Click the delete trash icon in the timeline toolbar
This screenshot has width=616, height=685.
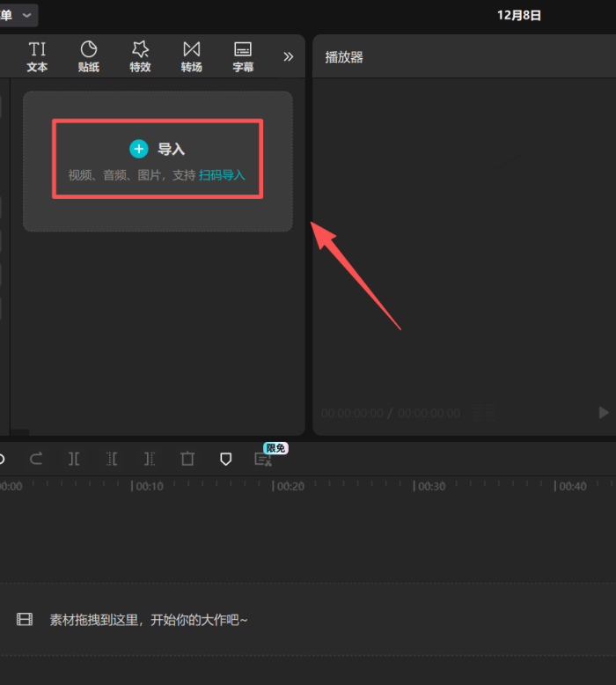[x=187, y=459]
